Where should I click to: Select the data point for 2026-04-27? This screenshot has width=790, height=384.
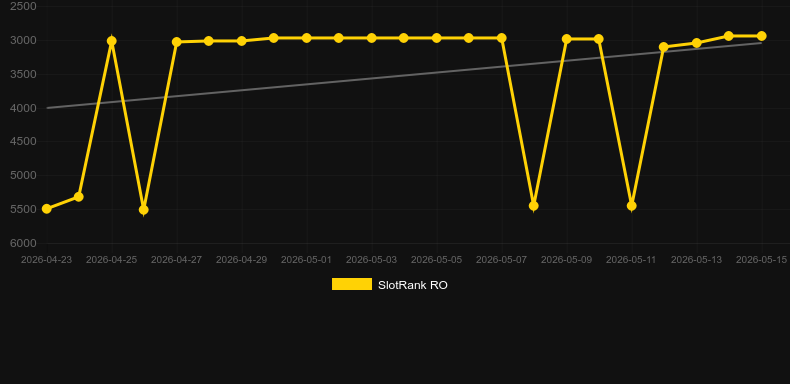(176, 42)
